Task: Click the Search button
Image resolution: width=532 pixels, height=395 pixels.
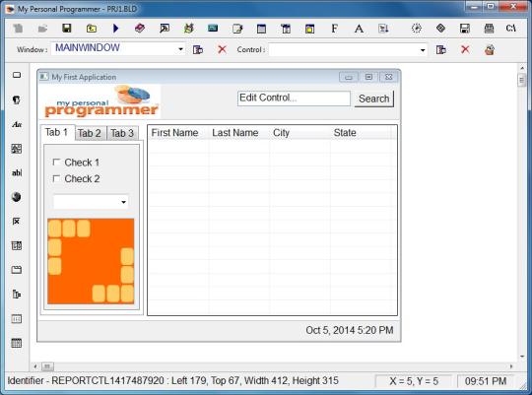Action: [374, 99]
